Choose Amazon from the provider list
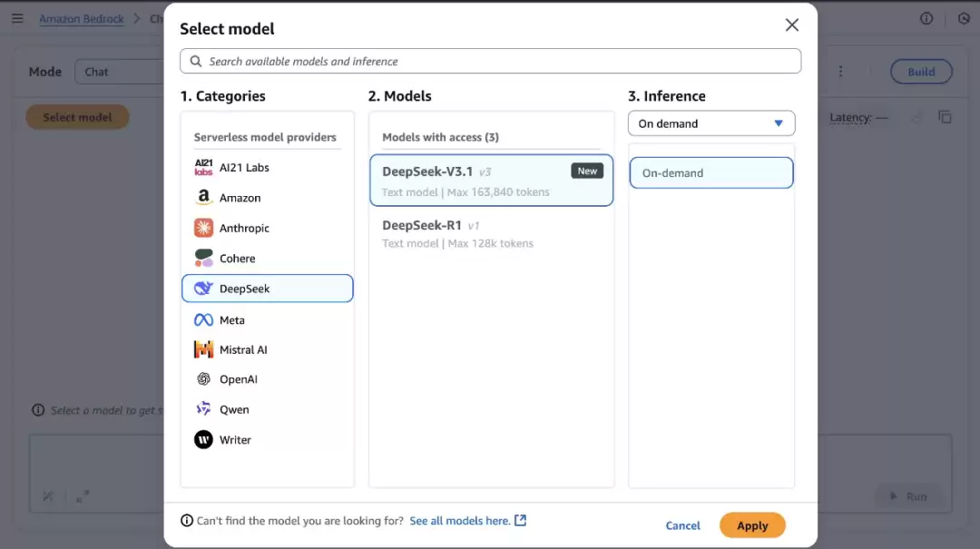Screen dimensions: 980x549 240,198
